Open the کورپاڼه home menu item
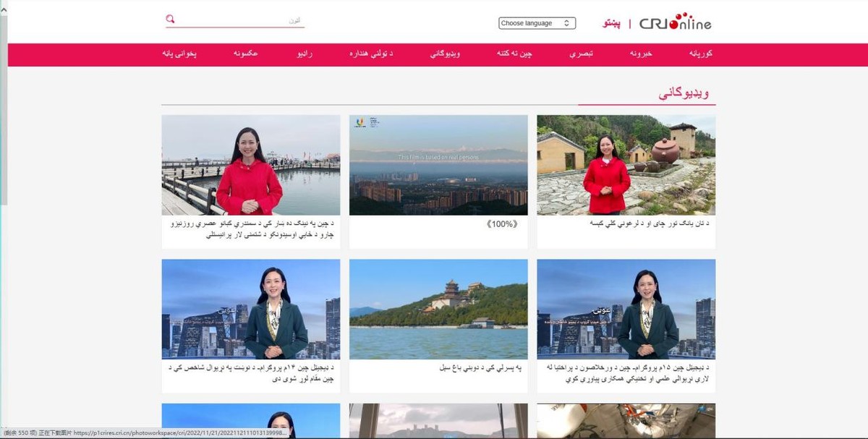The image size is (868, 439). click(700, 54)
